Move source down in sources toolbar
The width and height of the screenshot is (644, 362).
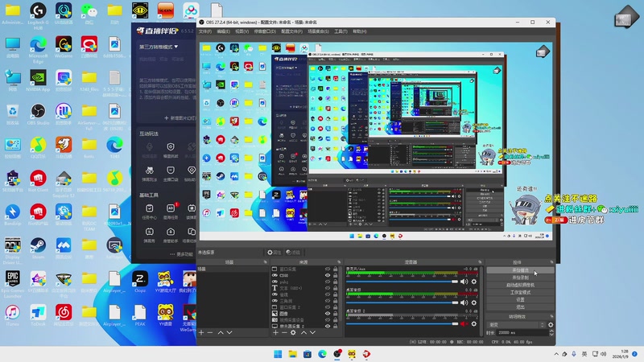312,332
